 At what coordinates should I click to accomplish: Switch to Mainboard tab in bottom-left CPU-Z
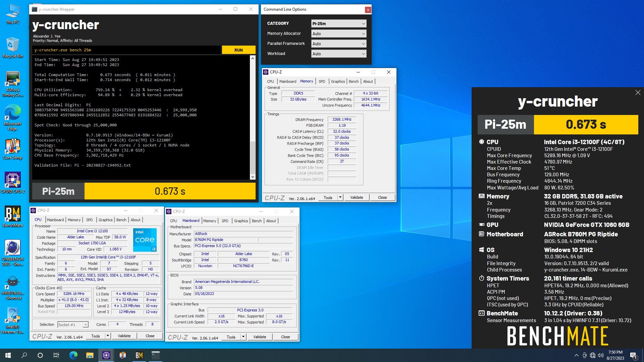[x=55, y=220]
